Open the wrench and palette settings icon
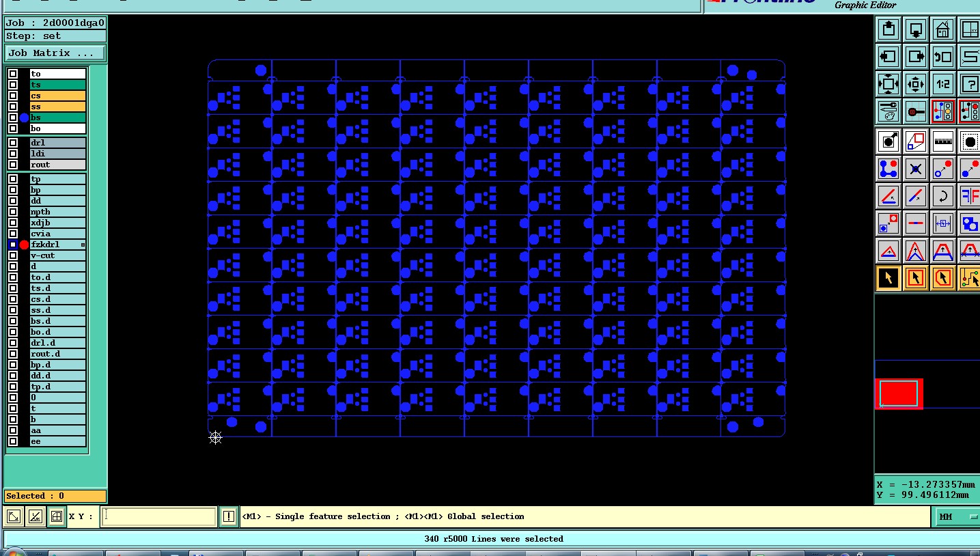This screenshot has height=556, width=980. (x=888, y=111)
